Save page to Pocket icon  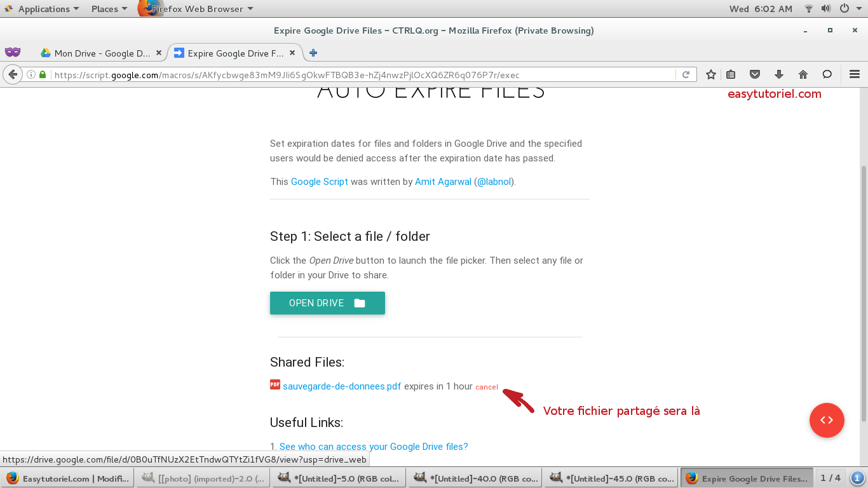(755, 74)
